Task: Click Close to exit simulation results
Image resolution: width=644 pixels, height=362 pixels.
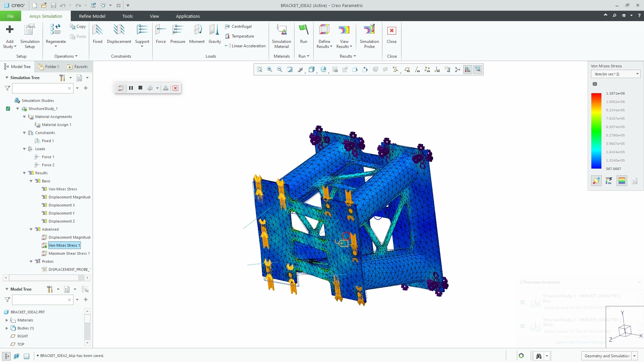Action: click(391, 34)
